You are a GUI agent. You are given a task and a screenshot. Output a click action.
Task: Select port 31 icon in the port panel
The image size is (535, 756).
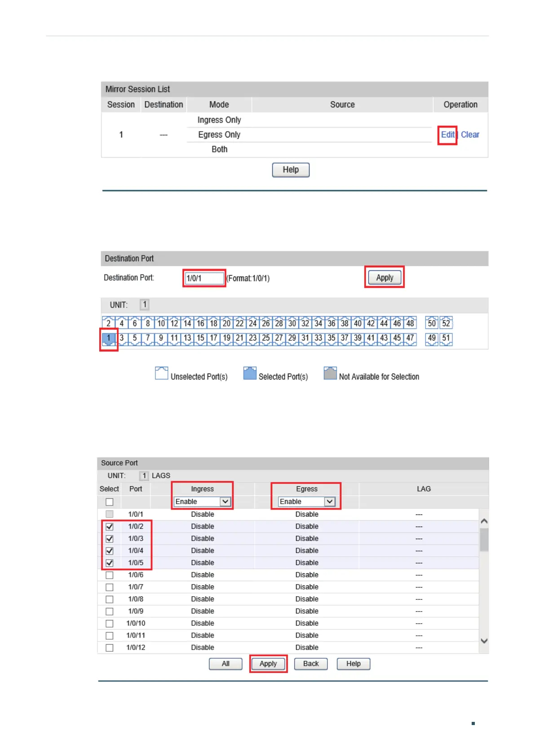[305, 339]
